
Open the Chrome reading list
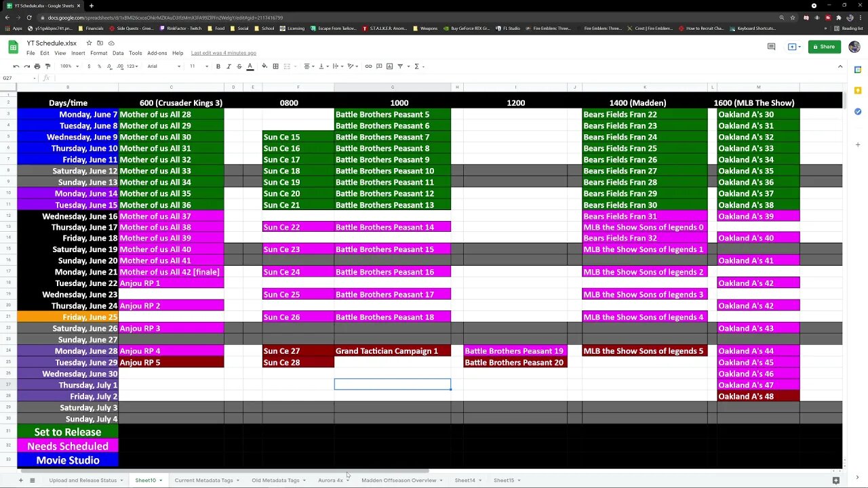click(x=848, y=28)
